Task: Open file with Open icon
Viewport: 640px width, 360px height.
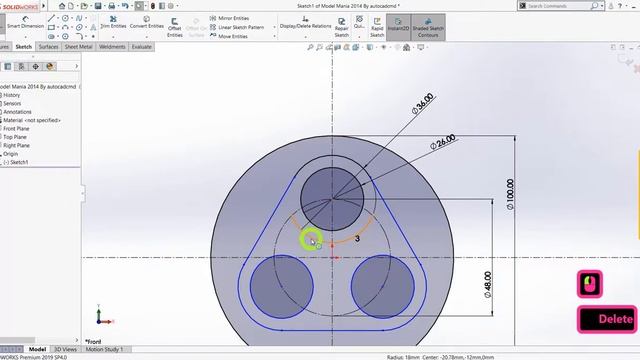Action: (84, 6)
